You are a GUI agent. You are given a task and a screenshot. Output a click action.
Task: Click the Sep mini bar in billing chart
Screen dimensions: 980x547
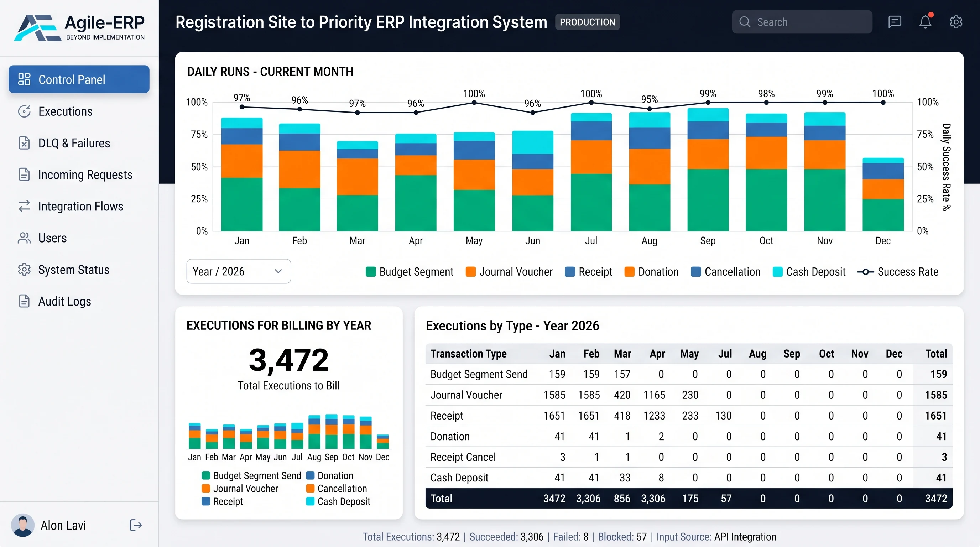tap(332, 431)
